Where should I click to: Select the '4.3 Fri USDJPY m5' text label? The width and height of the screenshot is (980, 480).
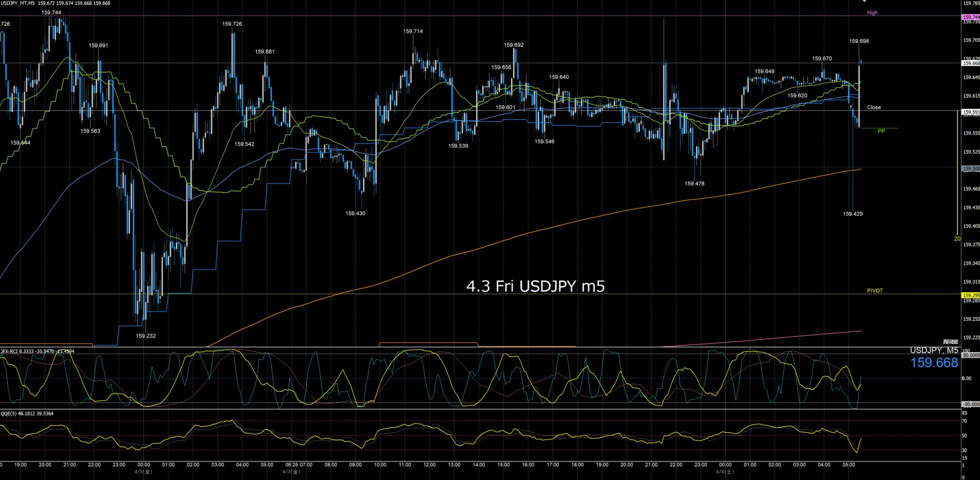point(535,286)
